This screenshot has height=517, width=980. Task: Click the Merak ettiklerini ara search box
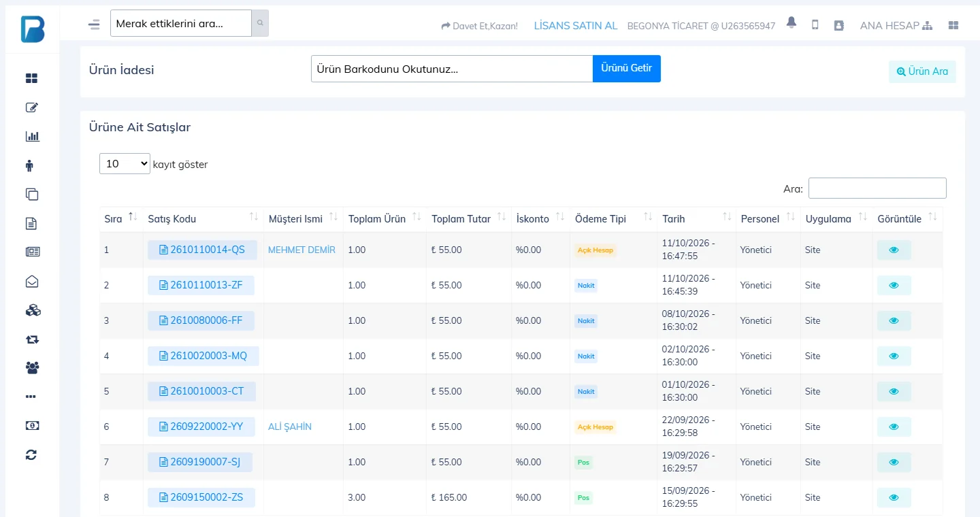[x=181, y=23]
